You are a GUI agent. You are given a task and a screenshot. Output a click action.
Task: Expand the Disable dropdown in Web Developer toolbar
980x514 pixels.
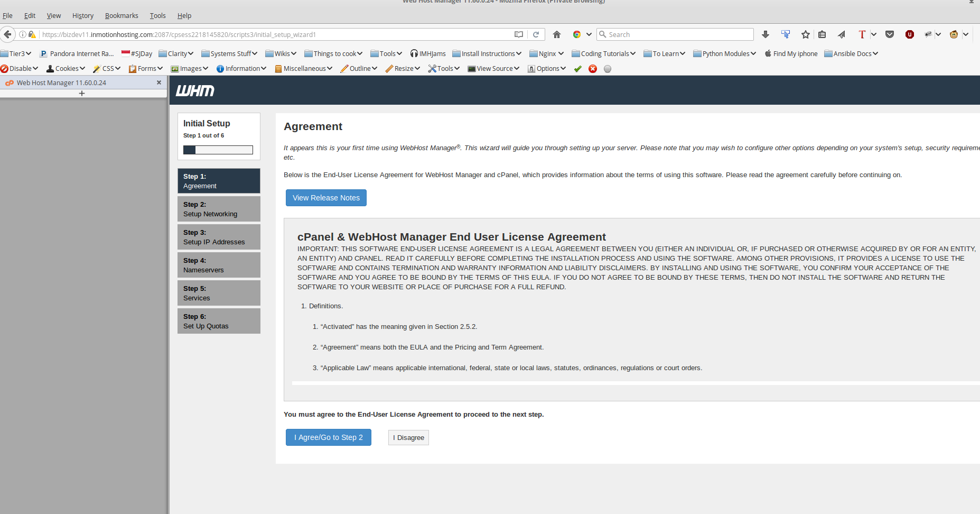click(x=20, y=69)
